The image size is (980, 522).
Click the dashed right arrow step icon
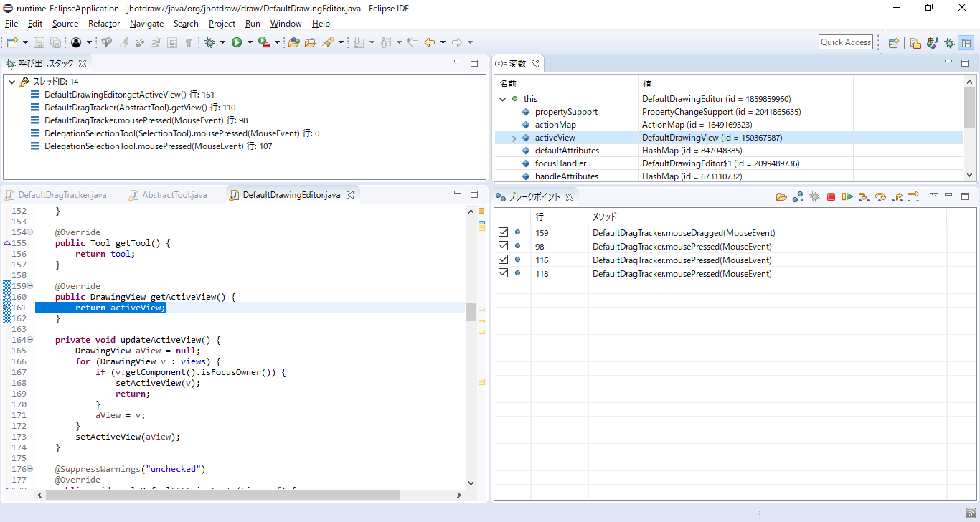click(913, 196)
